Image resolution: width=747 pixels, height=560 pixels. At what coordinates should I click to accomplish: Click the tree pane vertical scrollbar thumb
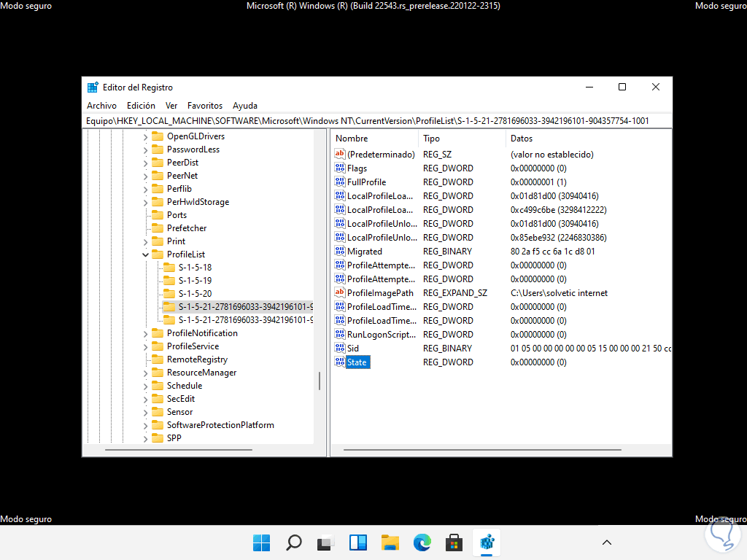tap(320, 381)
